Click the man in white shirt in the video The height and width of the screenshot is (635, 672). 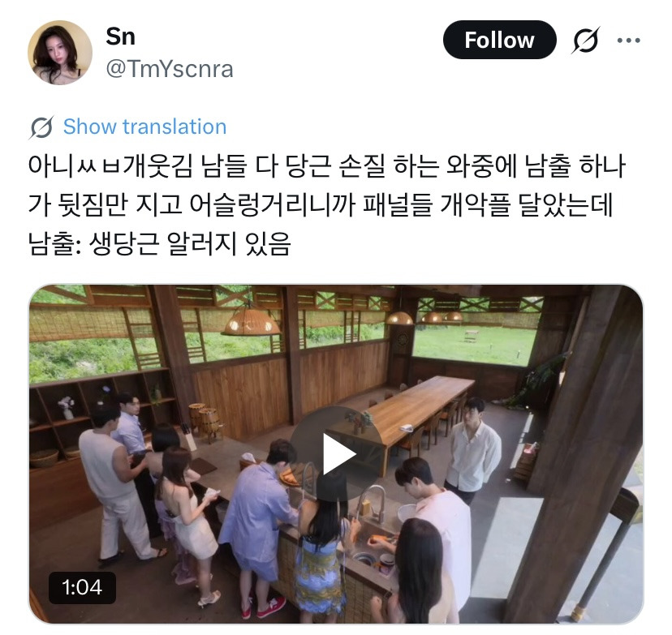tap(472, 450)
